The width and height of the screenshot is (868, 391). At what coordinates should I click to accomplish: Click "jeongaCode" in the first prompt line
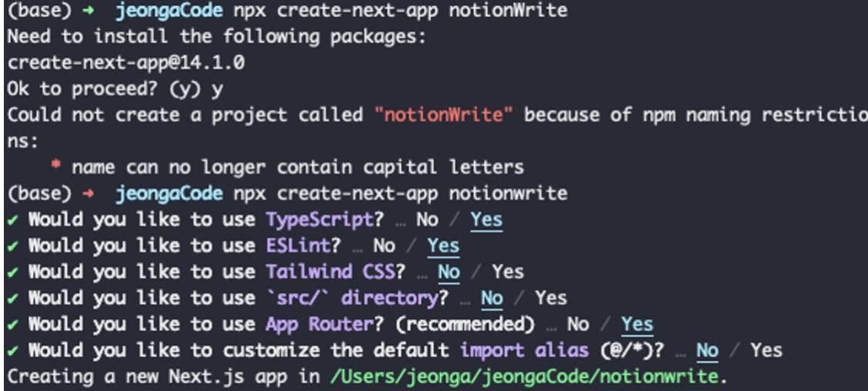point(169,10)
